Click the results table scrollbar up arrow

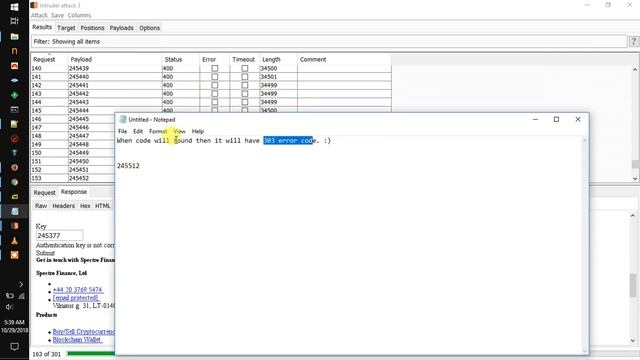point(635,70)
